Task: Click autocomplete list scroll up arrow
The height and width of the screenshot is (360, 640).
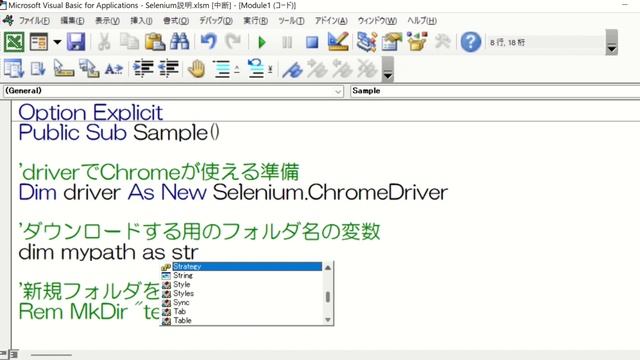Action: [x=327, y=267]
